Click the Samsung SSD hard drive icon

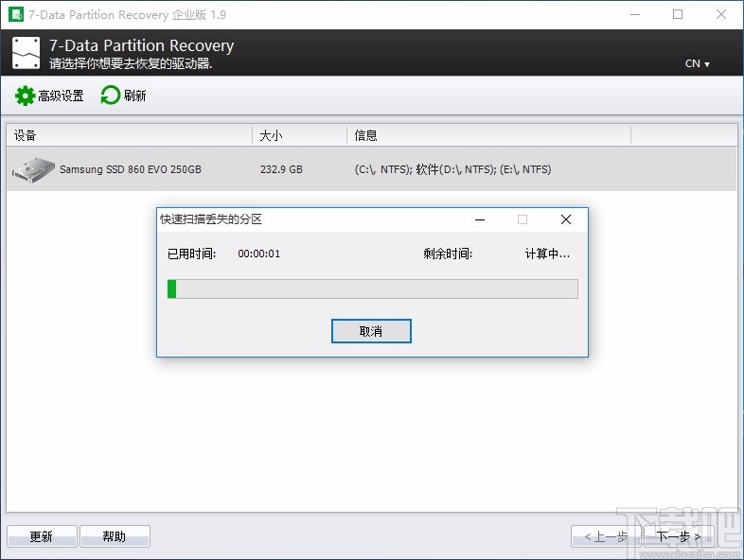point(33,170)
